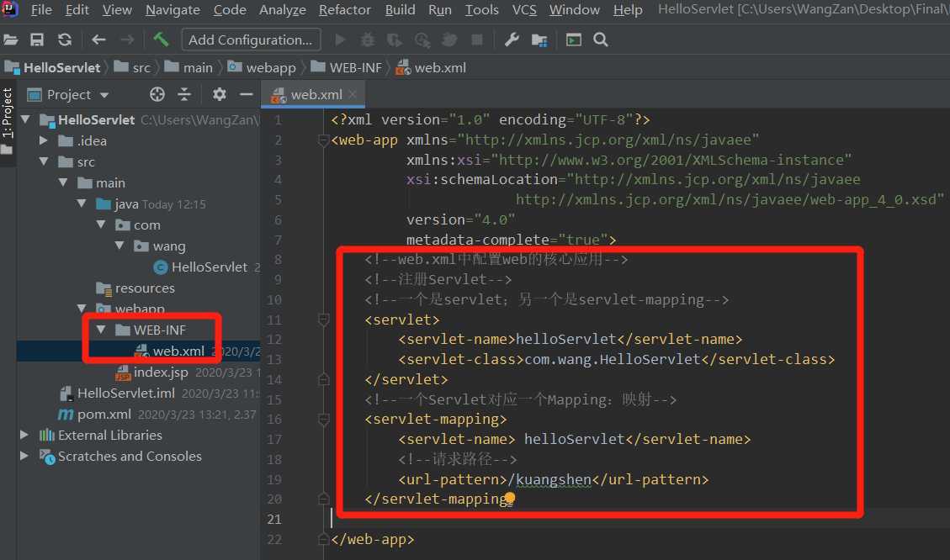950x560 pixels.
Task: Click the Forward navigation arrow
Action: click(x=126, y=40)
